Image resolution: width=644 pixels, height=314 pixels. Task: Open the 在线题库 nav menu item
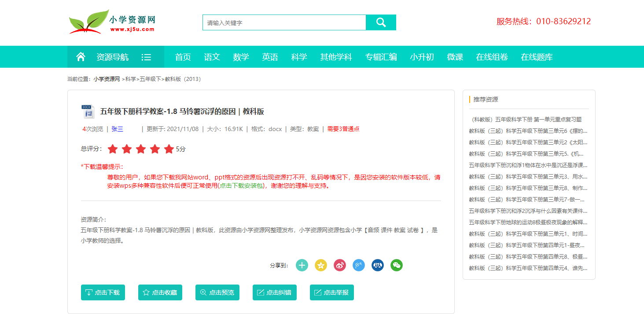tap(537, 57)
